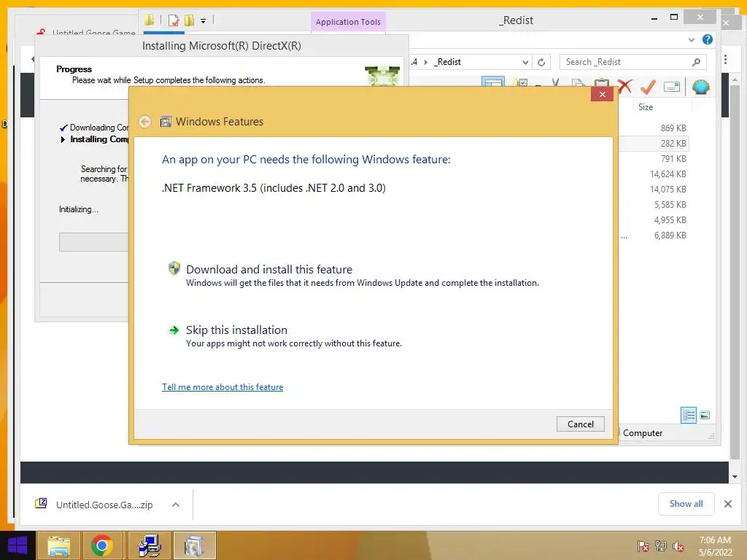
Task: Click the Computer status bar label
Action: click(x=642, y=433)
